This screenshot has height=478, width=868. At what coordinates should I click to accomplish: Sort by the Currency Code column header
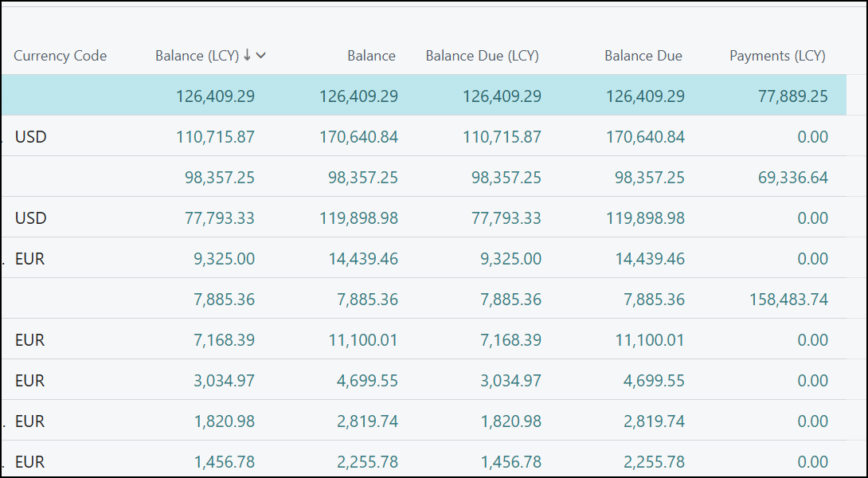coord(60,56)
